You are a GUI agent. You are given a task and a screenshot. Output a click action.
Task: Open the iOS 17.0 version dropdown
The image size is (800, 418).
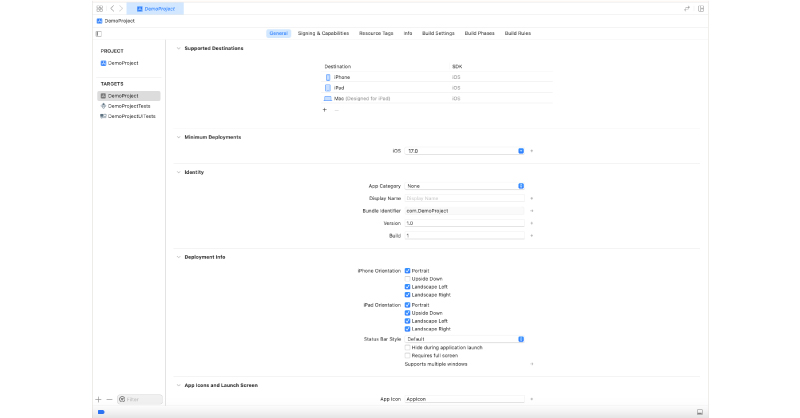pyautogui.click(x=464, y=151)
